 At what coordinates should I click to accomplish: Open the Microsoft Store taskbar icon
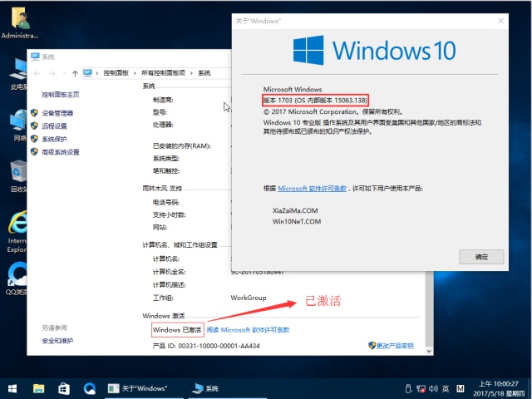(x=64, y=388)
